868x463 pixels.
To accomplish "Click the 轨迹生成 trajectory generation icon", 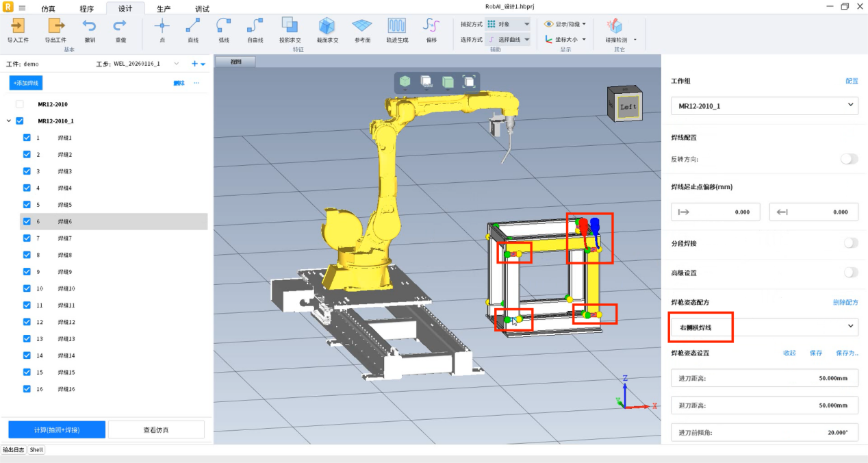I will click(x=397, y=27).
